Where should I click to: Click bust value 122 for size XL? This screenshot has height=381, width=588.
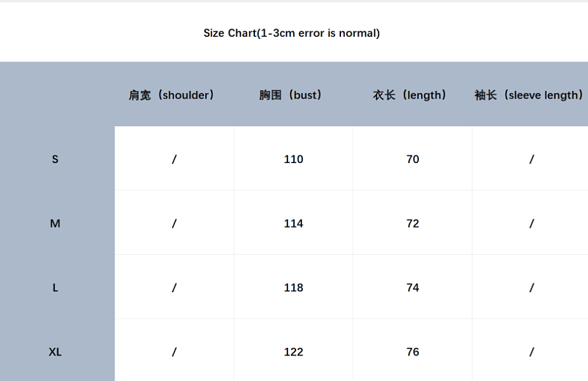tap(293, 352)
